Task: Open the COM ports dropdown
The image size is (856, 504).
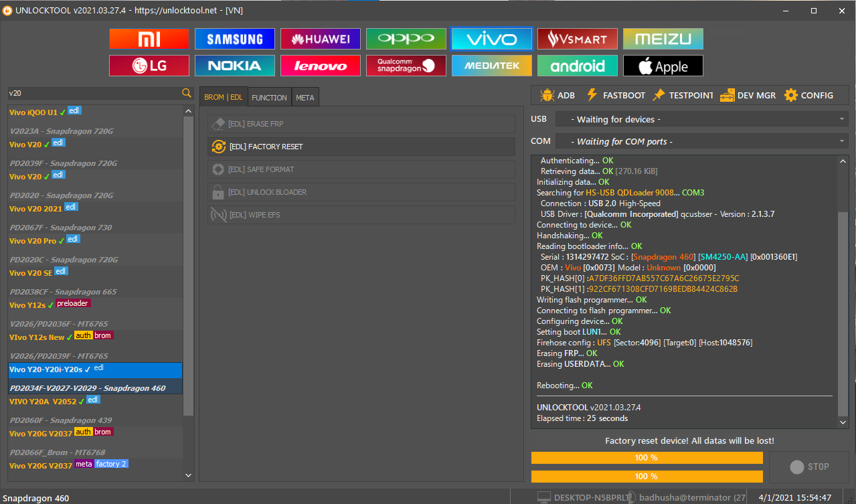Action: [701, 141]
